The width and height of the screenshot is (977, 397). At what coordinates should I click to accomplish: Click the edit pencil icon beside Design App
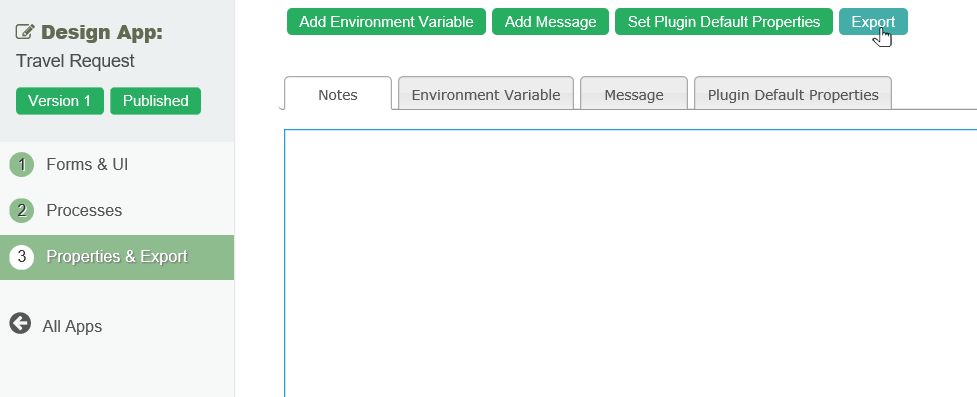pos(26,32)
